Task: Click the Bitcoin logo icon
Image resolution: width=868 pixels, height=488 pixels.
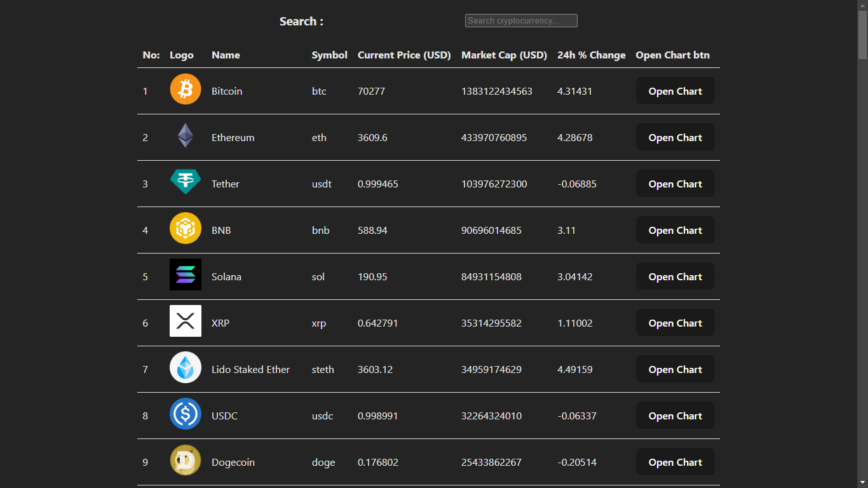Action: point(186,89)
